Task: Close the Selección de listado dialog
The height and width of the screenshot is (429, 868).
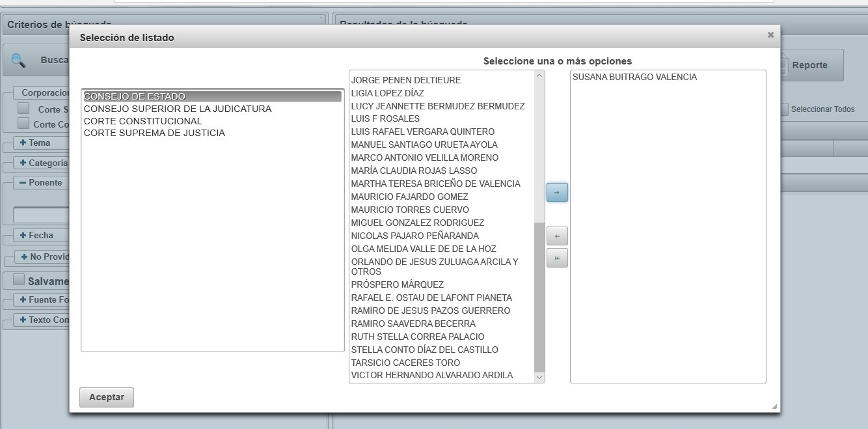Action: tap(770, 35)
